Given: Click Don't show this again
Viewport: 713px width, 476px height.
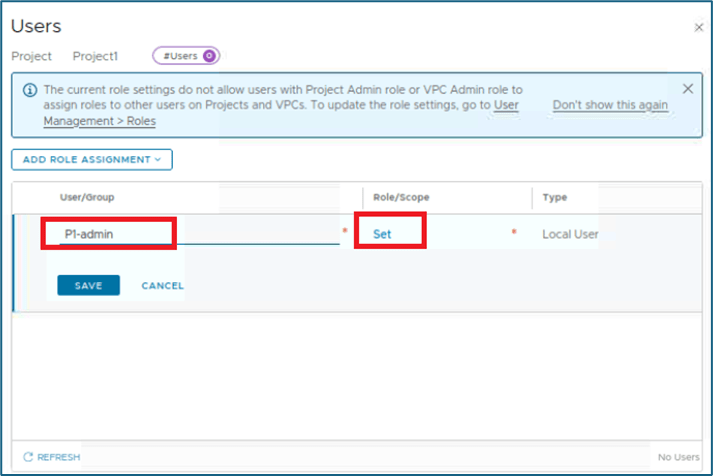Looking at the screenshot, I should coord(610,105).
